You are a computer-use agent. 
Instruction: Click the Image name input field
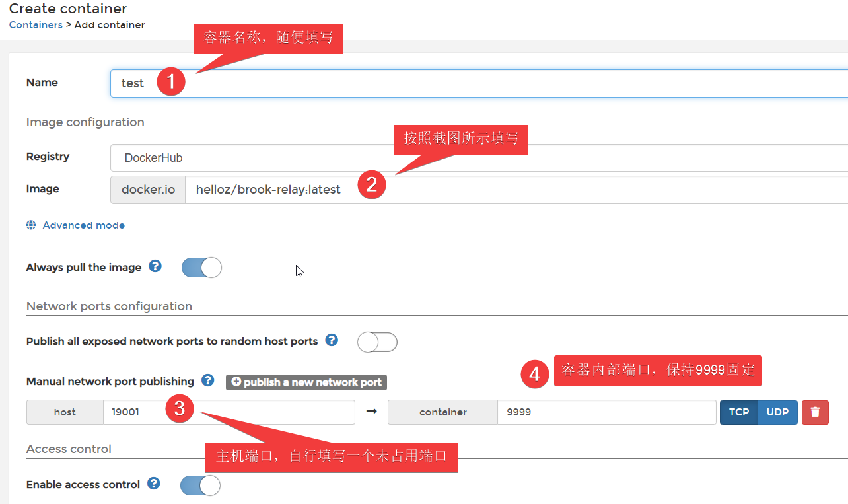pyautogui.click(x=515, y=190)
